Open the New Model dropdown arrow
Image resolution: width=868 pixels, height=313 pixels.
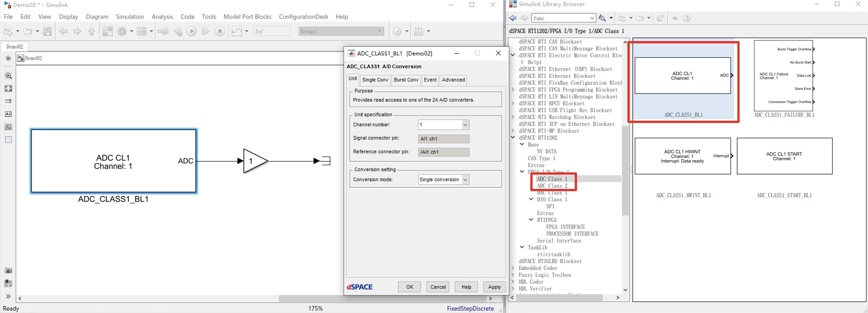pos(18,31)
